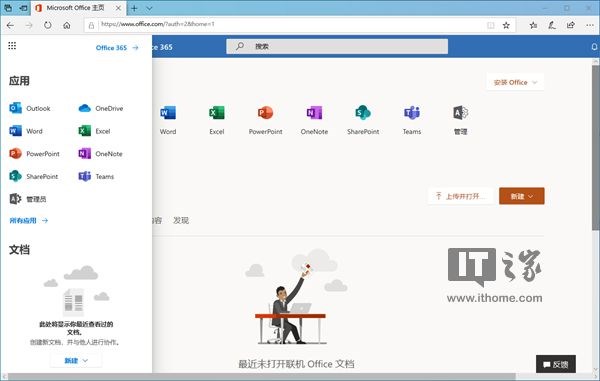Show the tab previews chevron
600x381 pixels.
click(150, 8)
